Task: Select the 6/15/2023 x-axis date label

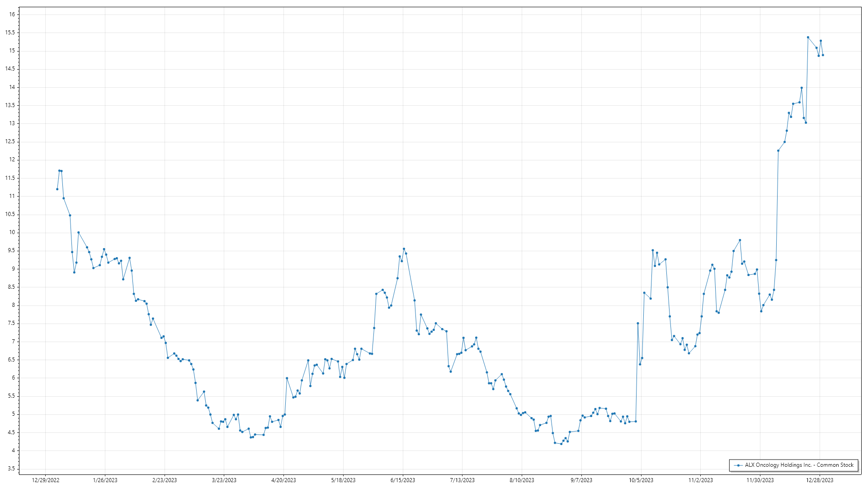Action: (x=403, y=480)
